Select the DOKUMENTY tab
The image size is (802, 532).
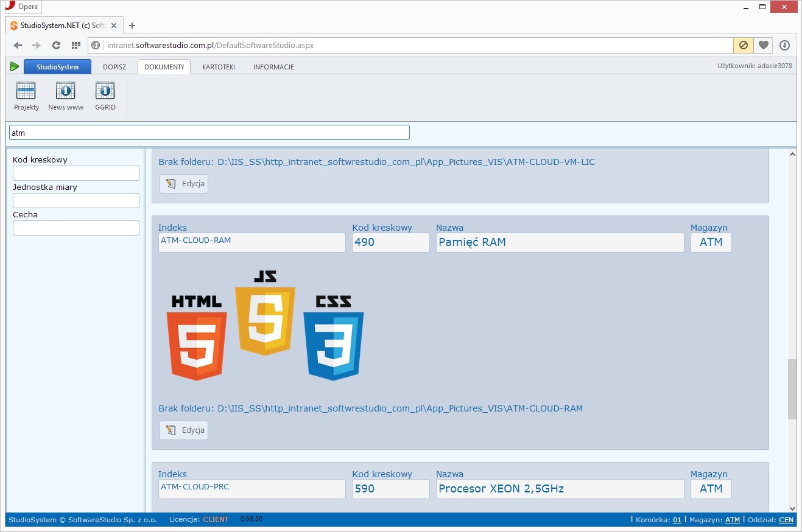164,67
